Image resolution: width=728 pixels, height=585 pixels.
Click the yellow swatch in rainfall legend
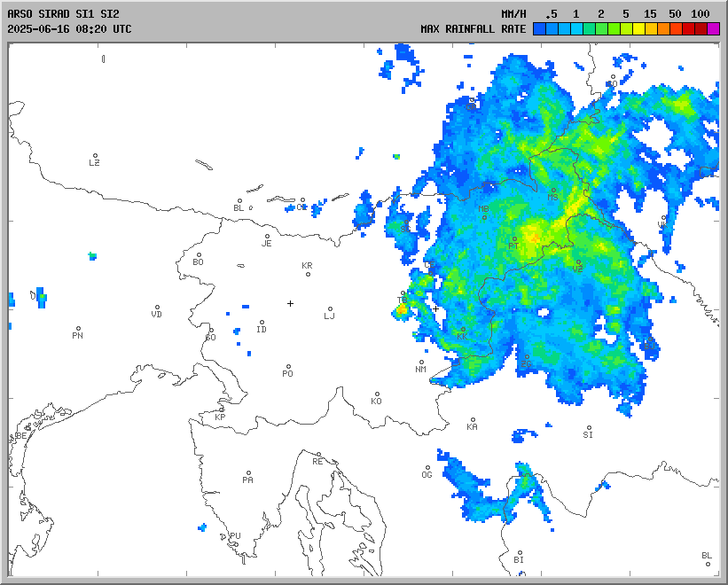[x=639, y=28]
